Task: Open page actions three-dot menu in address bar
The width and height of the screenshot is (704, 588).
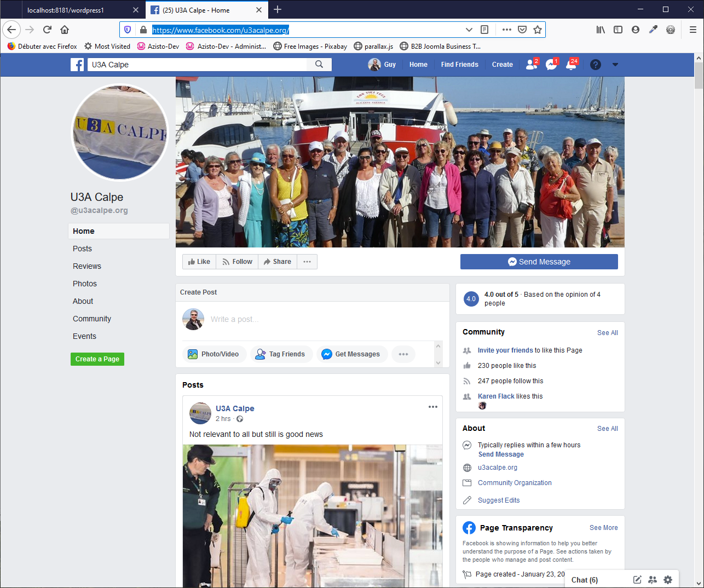Action: click(507, 30)
